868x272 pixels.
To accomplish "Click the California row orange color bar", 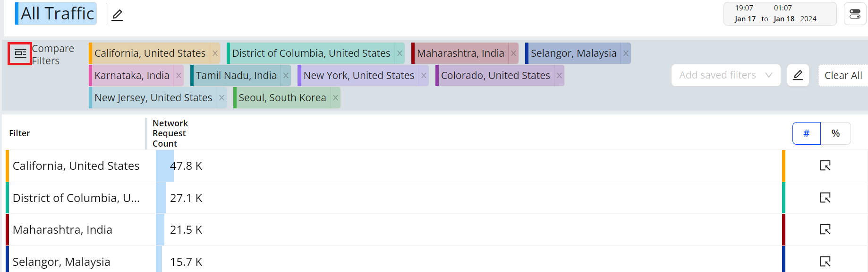I will pyautogui.click(x=8, y=166).
